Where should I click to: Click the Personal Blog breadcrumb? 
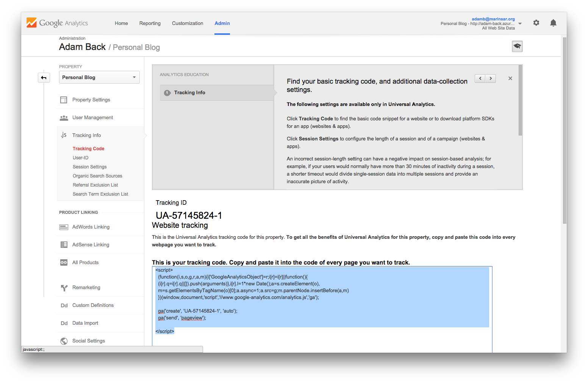tap(136, 47)
